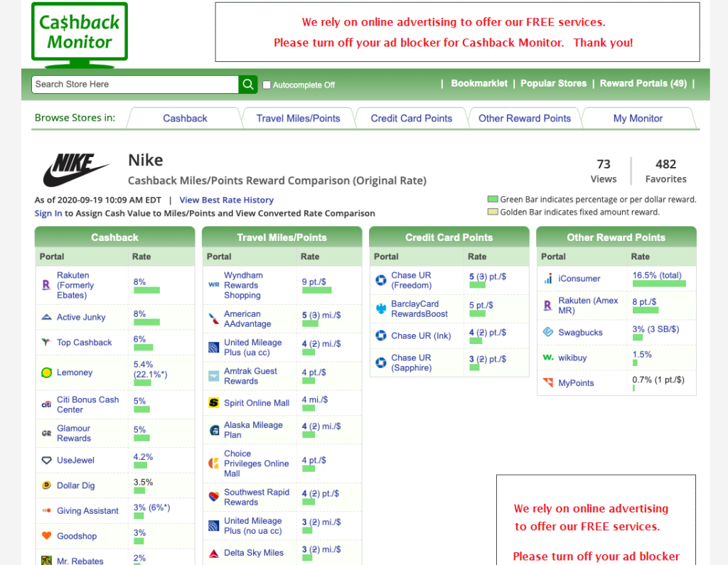The image size is (728, 565).
Task: Select the Credit Card Points browse tab
Action: click(412, 119)
